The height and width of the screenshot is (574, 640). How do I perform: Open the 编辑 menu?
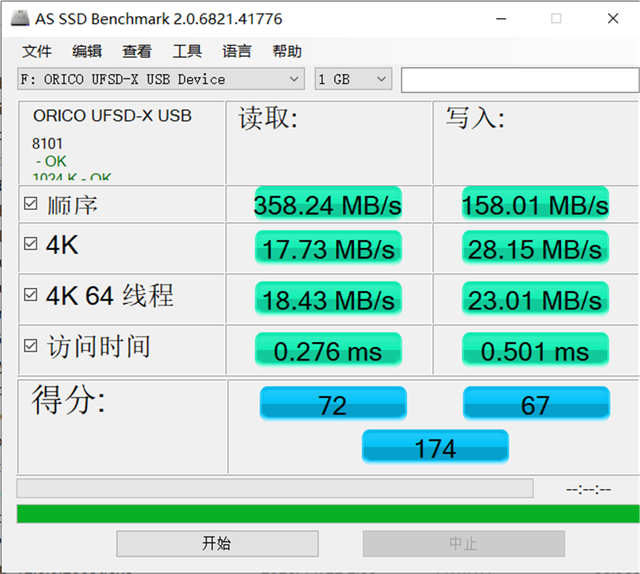coord(87,51)
